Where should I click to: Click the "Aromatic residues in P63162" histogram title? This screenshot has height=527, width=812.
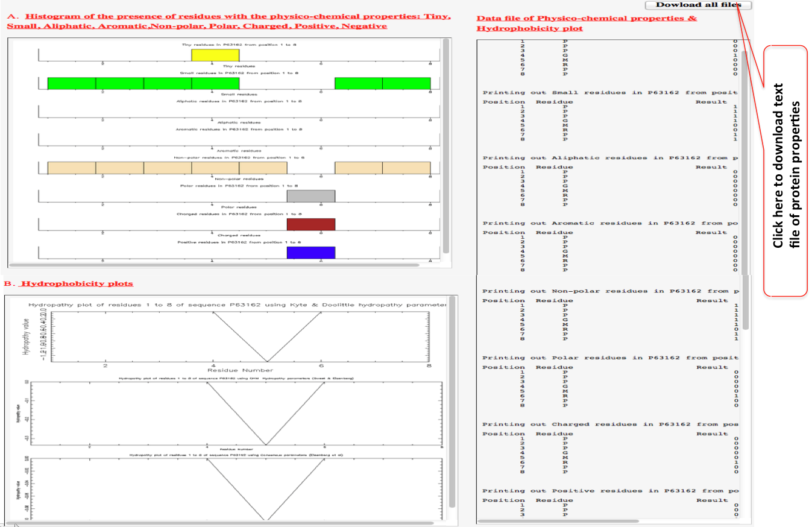click(x=239, y=129)
